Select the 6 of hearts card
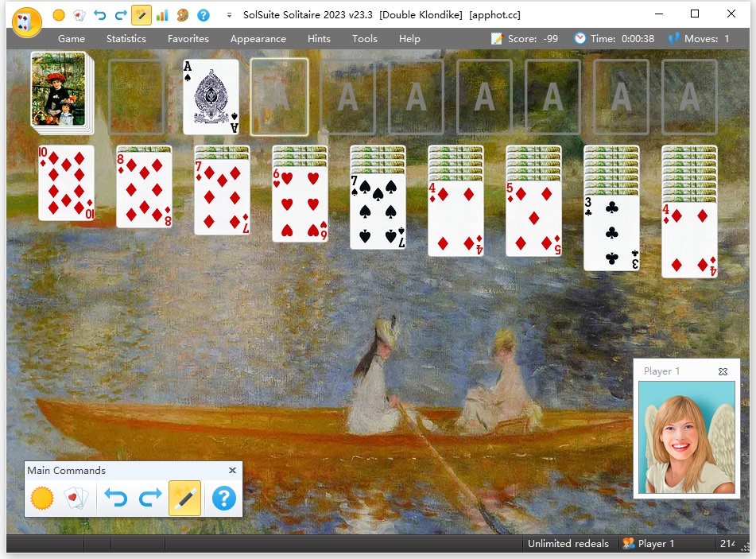This screenshot has width=756, height=559. 300,204
